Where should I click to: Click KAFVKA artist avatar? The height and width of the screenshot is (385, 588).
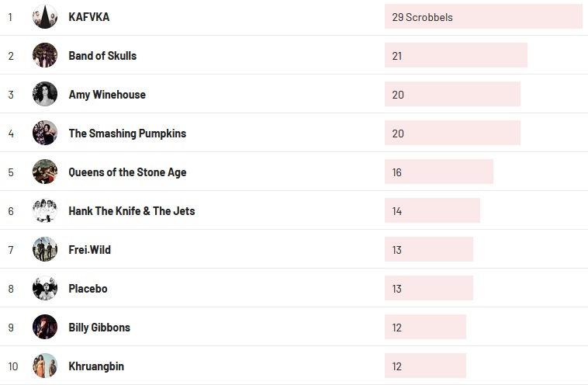(45, 16)
